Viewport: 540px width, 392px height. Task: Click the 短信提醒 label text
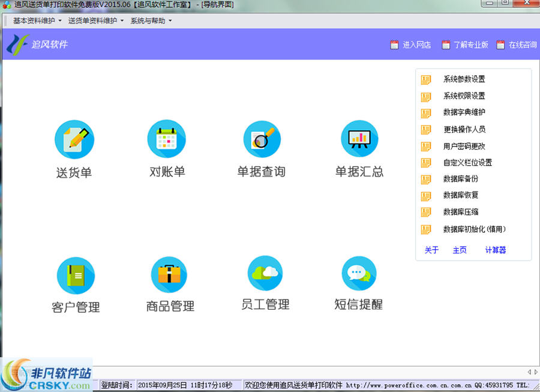pyautogui.click(x=359, y=304)
